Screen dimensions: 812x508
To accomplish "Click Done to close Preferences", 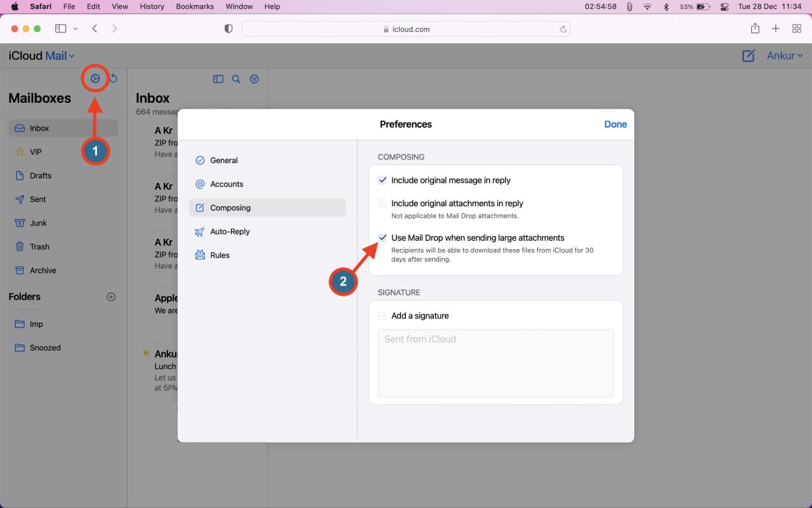I will (615, 124).
